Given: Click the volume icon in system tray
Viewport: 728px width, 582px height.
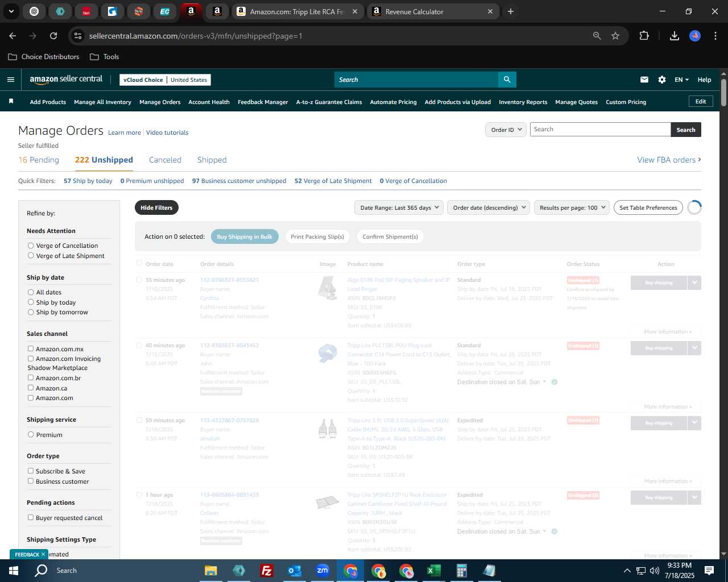Looking at the screenshot, I should (655, 571).
